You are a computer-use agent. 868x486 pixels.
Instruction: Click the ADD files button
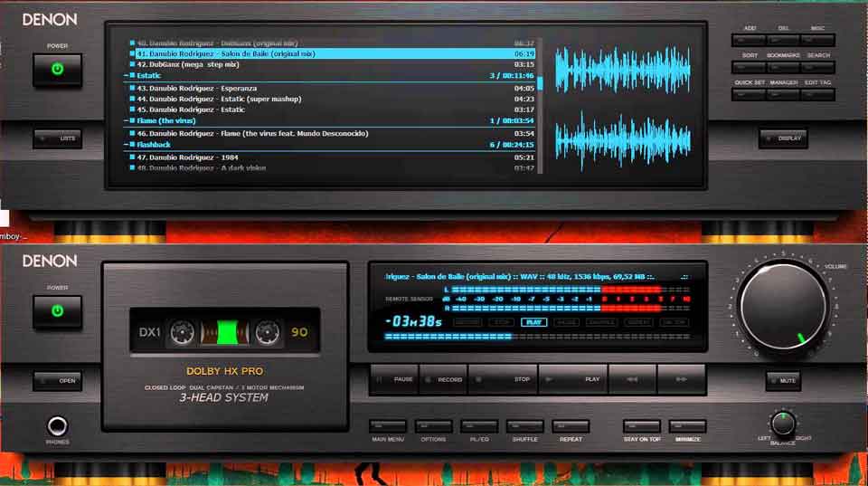[x=749, y=41]
